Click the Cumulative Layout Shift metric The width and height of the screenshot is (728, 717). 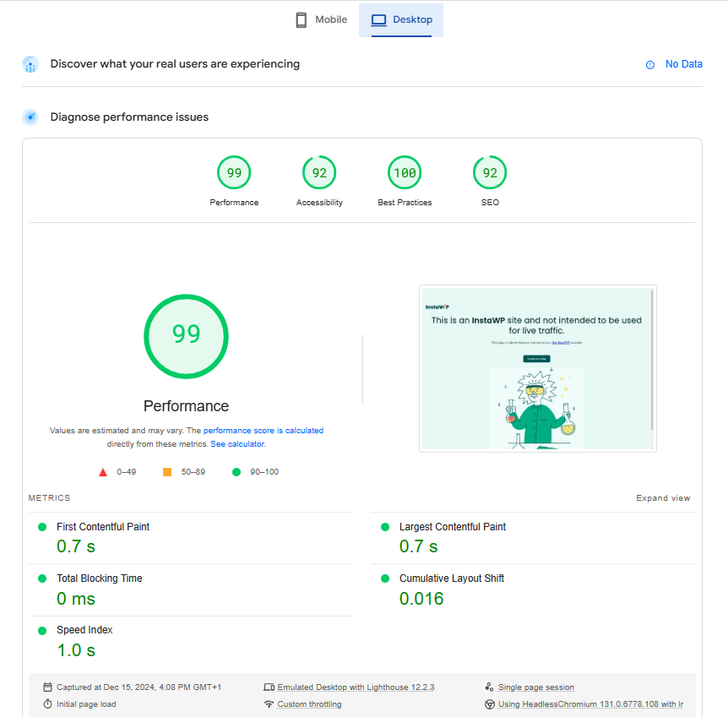tap(451, 578)
